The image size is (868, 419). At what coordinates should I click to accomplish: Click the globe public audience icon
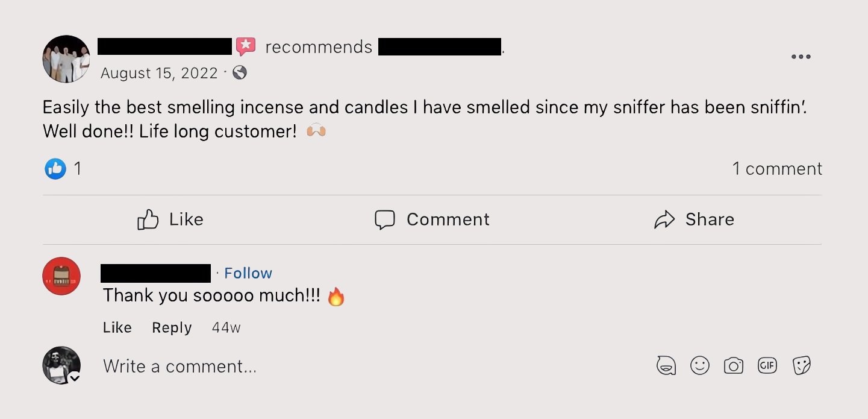tap(239, 73)
